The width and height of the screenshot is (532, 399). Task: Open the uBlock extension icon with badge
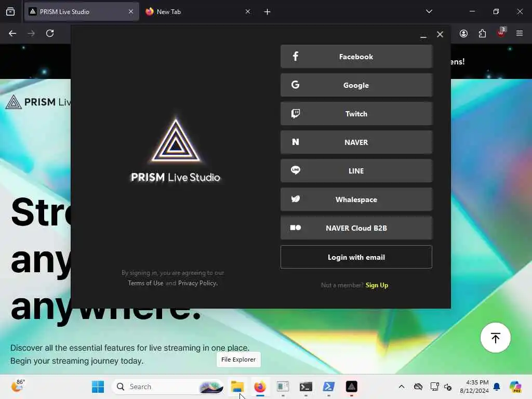tap(501, 33)
